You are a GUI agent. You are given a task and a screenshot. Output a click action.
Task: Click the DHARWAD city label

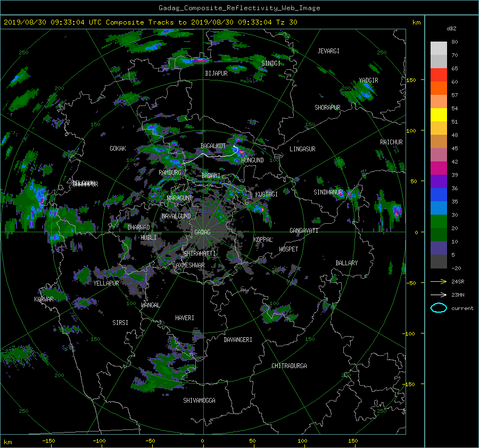[139, 227]
